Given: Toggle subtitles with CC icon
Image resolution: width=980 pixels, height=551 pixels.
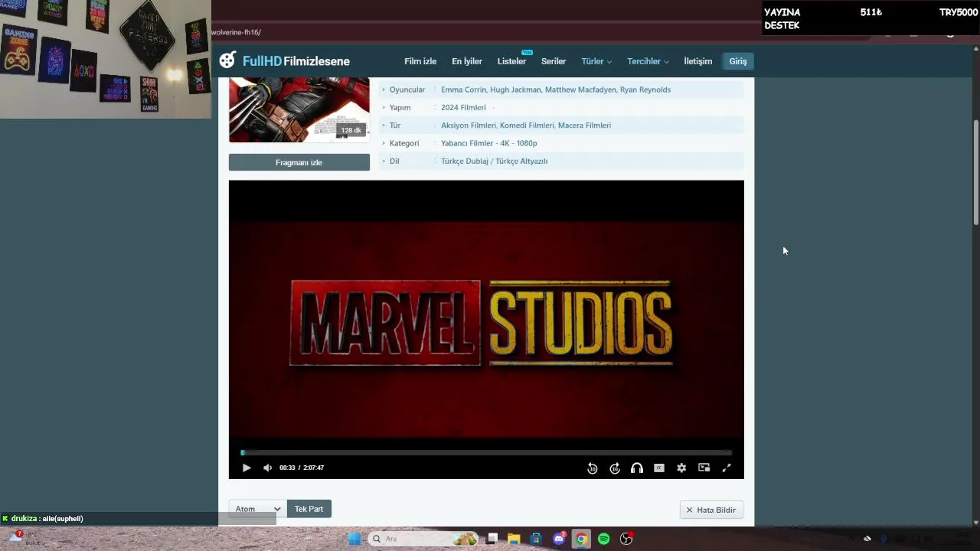Looking at the screenshot, I should [x=659, y=468].
